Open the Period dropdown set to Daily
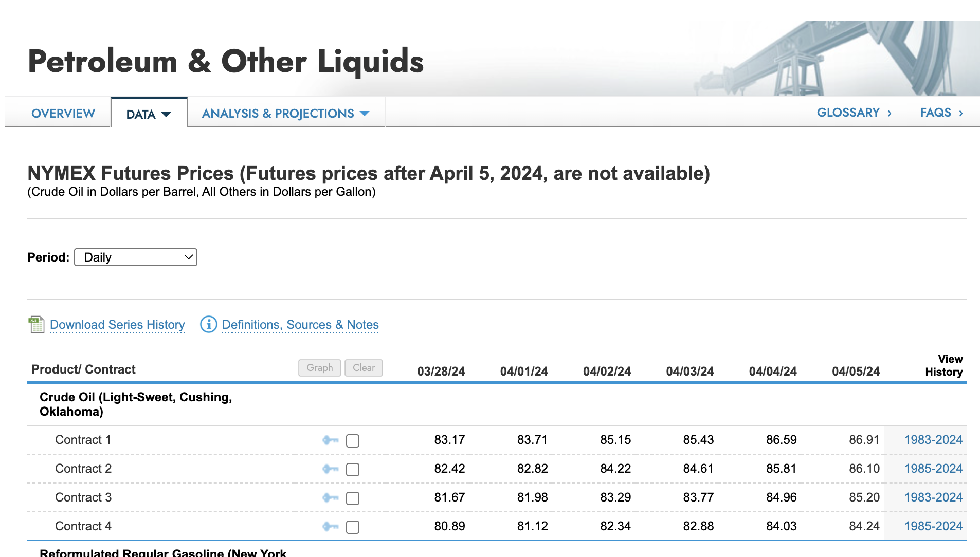980x557 pixels. pyautogui.click(x=136, y=257)
